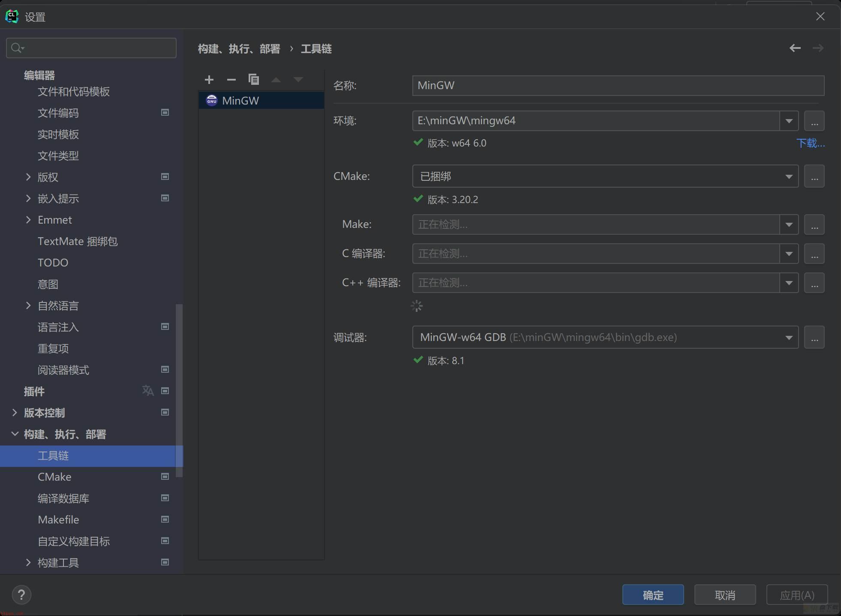Go back to the previous settings page
Viewport: 841px width, 616px height.
click(x=795, y=48)
